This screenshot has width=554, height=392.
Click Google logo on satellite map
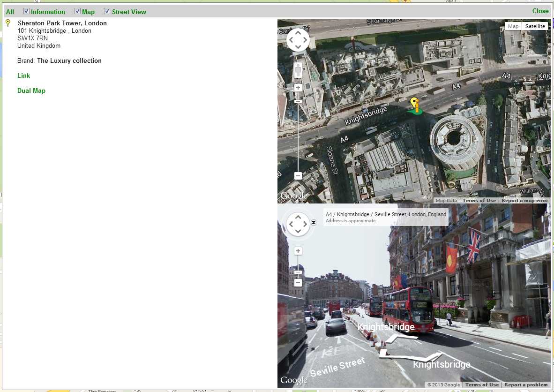[x=293, y=196]
